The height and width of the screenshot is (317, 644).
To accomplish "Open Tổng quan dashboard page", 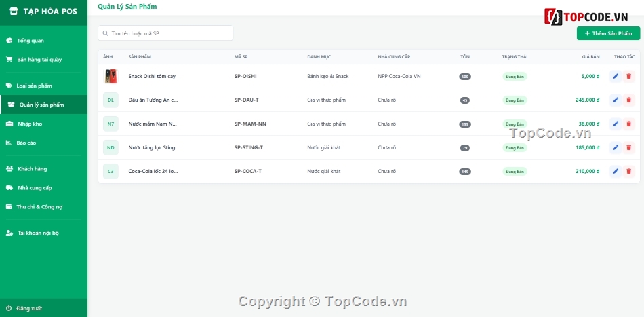I will 30,41.
